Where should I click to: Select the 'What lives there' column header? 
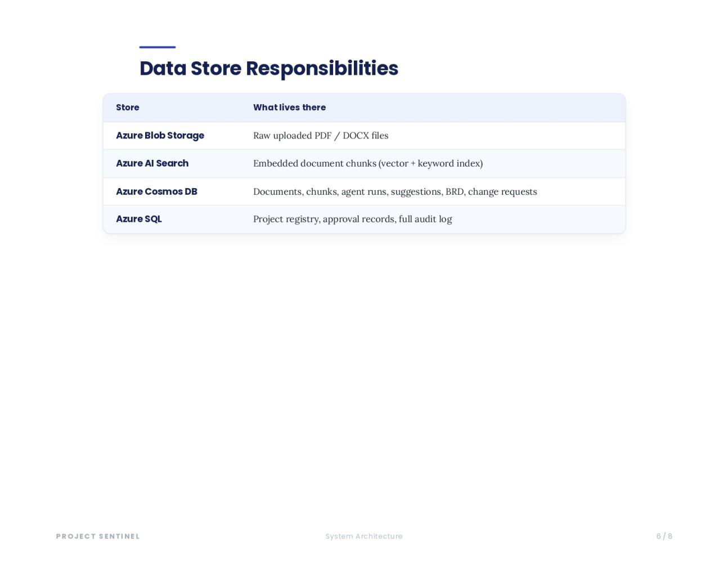[289, 108]
